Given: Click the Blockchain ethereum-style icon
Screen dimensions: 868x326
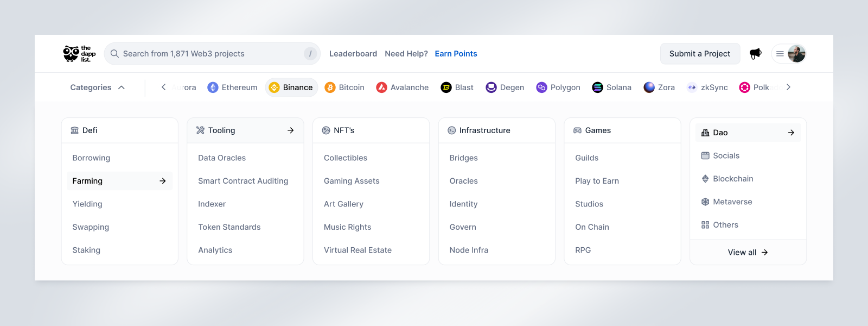Looking at the screenshot, I should coord(705,179).
